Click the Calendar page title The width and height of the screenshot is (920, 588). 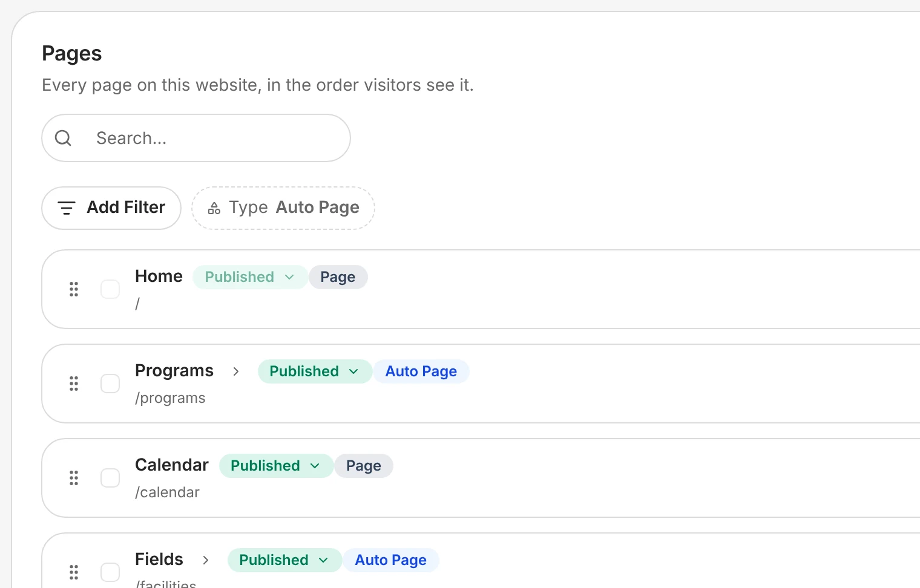(172, 465)
